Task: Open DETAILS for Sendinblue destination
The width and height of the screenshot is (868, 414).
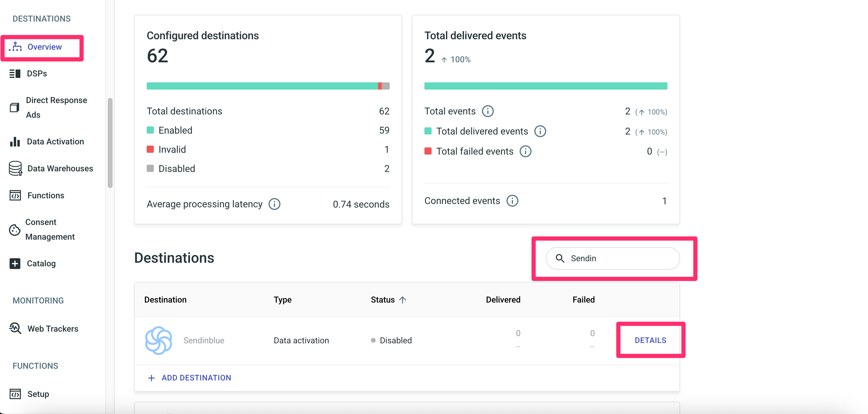Action: pyautogui.click(x=650, y=340)
